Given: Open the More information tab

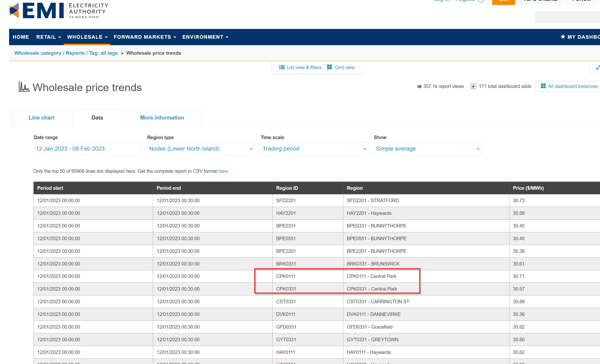Looking at the screenshot, I should (162, 118).
